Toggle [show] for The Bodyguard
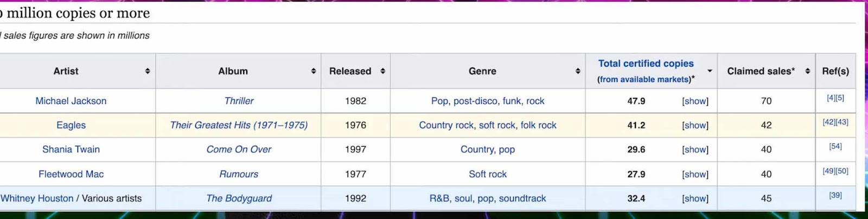Viewport: 868px width, 219px height. 695,198
